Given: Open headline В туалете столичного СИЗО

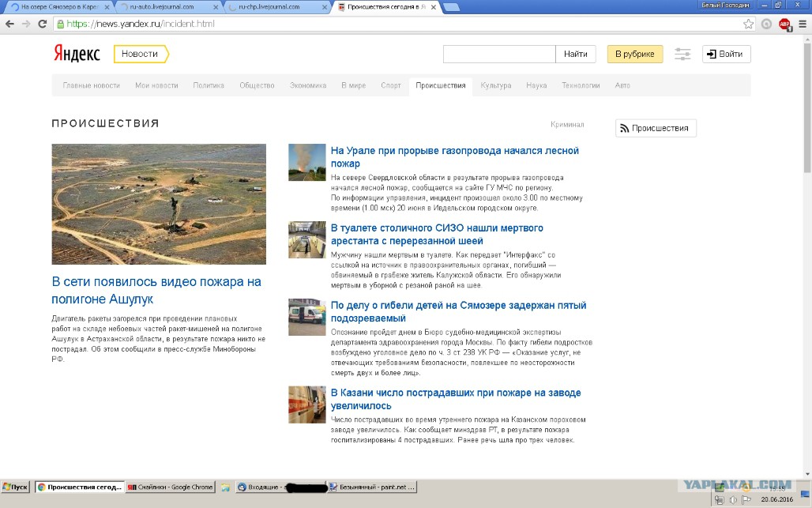Looking at the screenshot, I should pos(437,234).
